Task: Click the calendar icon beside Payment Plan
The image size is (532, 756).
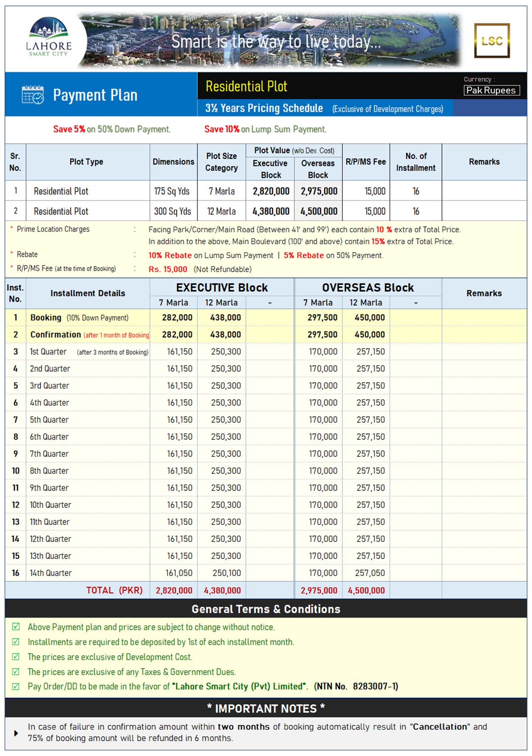Action: coord(33,95)
